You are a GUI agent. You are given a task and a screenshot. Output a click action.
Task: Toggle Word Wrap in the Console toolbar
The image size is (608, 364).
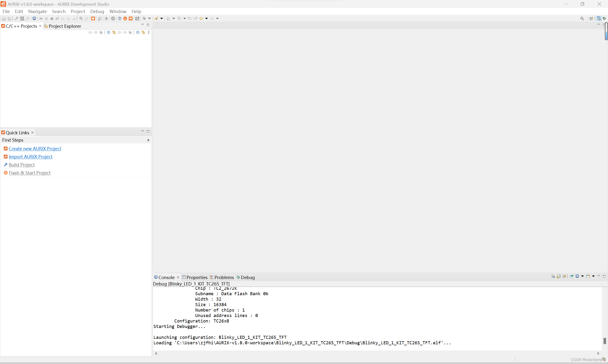[x=564, y=276]
